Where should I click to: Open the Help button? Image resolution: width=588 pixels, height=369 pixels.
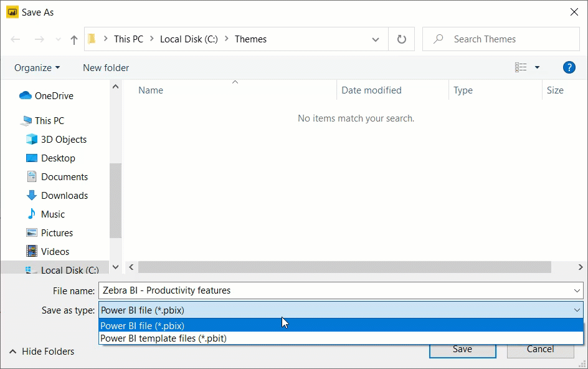[569, 67]
